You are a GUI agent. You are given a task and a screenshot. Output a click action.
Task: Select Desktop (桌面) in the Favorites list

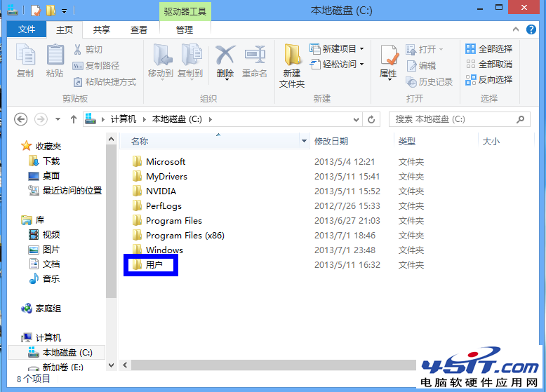click(x=44, y=175)
